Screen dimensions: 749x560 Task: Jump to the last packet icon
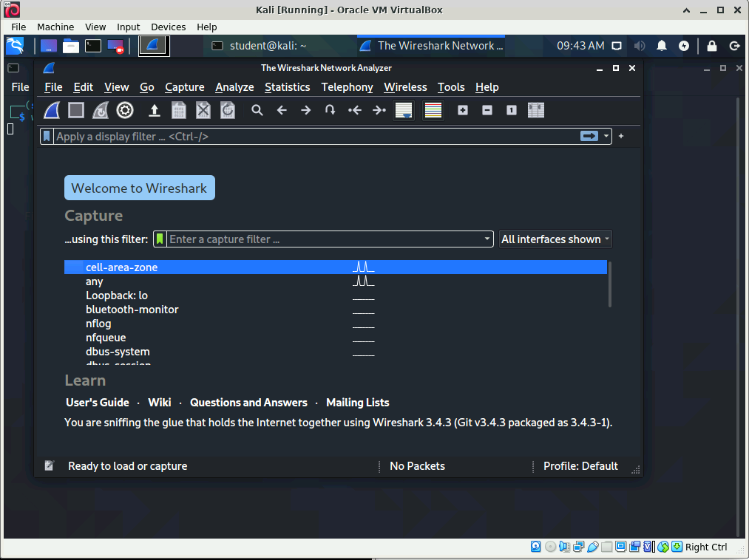379,110
